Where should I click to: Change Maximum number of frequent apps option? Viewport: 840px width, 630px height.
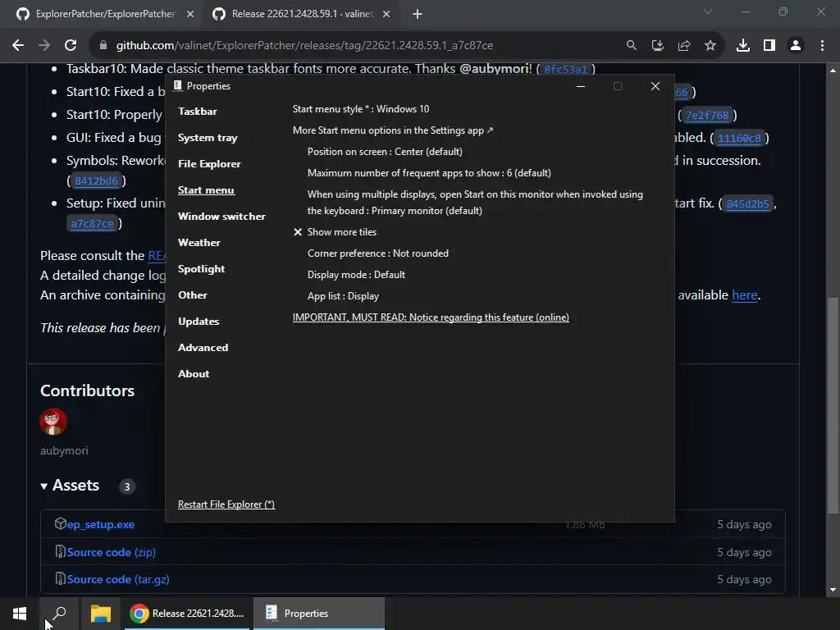429,173
